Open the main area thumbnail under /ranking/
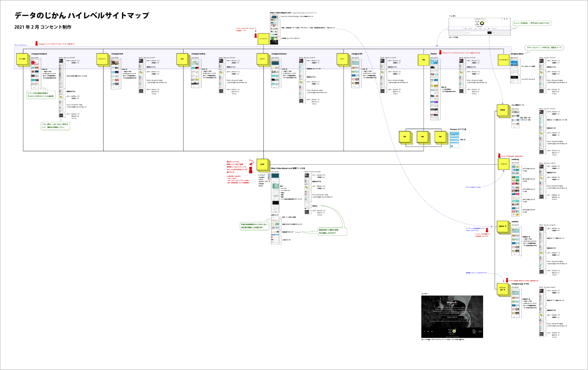 pos(515,191)
